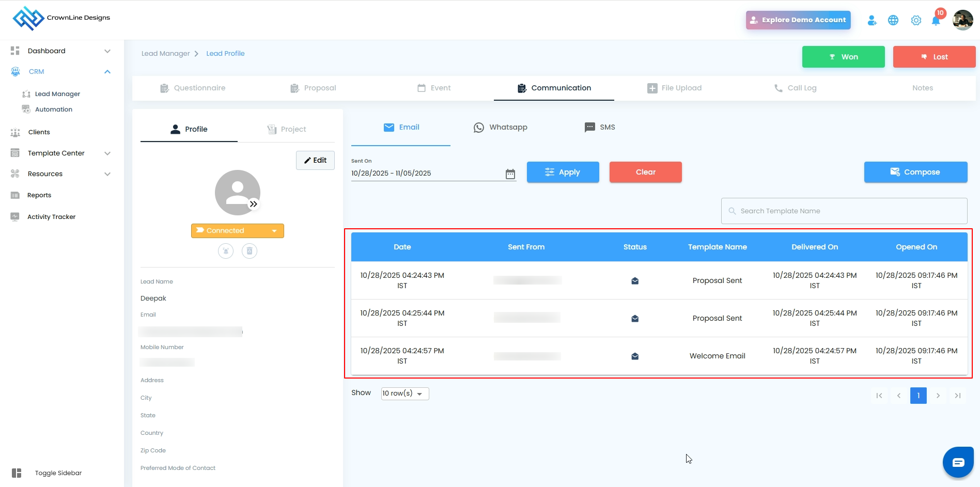Click status icon for 04:25:44 PM email
The height and width of the screenshot is (487, 980).
coord(635,319)
